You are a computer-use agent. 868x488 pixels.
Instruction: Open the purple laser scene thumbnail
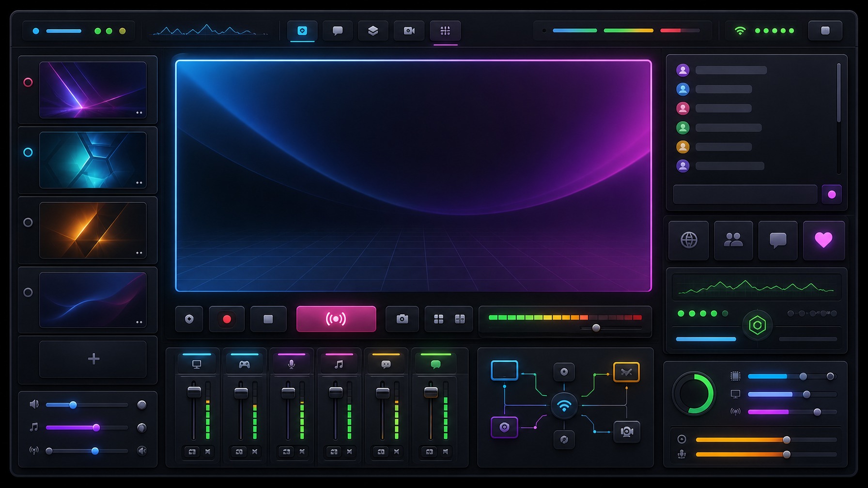click(93, 90)
